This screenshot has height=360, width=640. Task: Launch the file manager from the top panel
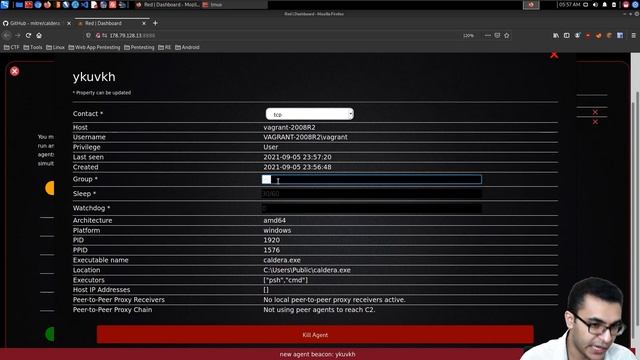(19, 5)
